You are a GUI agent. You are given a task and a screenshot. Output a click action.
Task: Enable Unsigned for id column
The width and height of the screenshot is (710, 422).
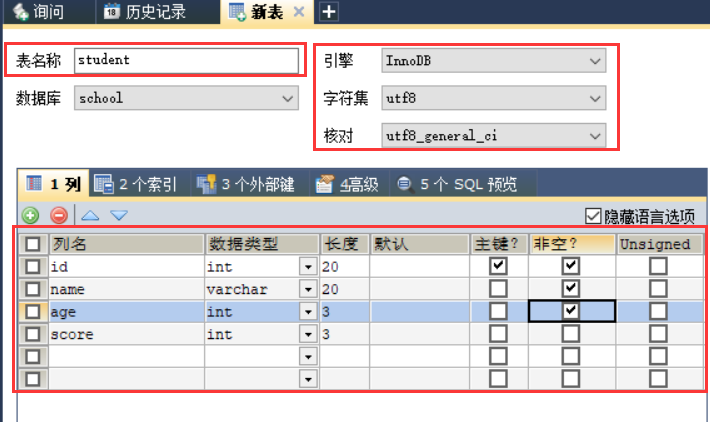[x=658, y=266]
